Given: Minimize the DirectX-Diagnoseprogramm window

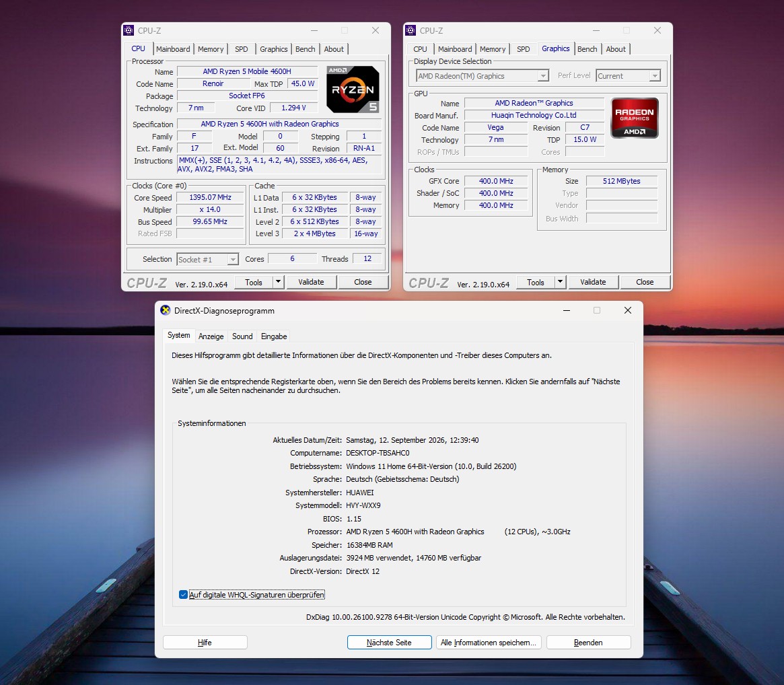Looking at the screenshot, I should (567, 310).
